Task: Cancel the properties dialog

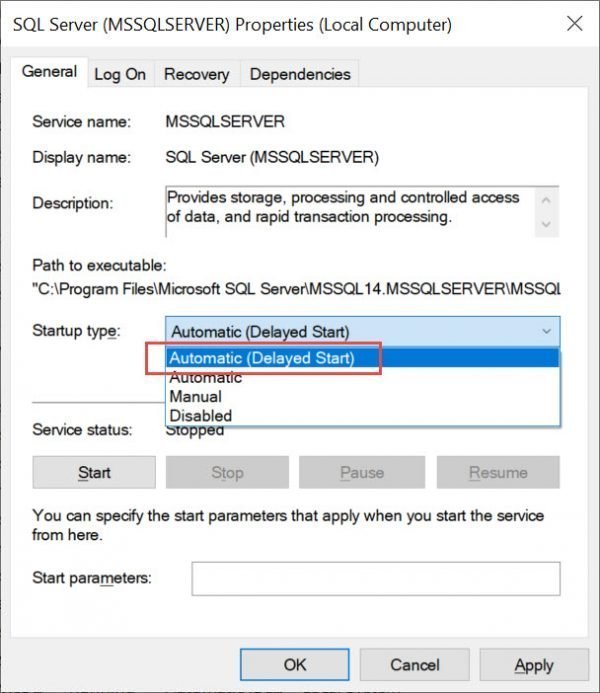Action: pos(414,664)
